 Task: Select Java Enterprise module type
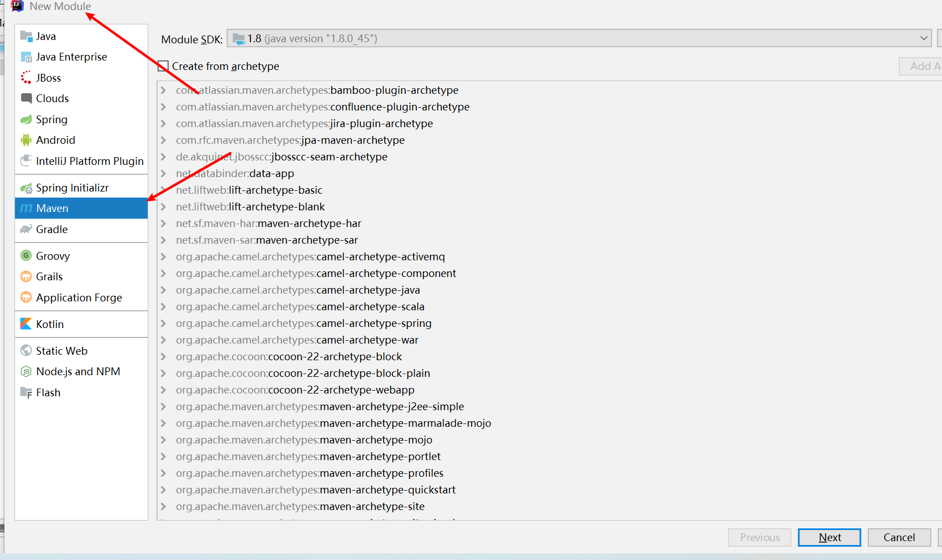pyautogui.click(x=81, y=57)
